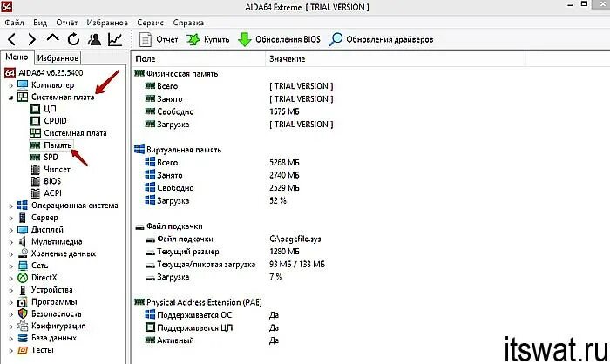
Task: Click the Программы icon
Action: (x=23, y=302)
